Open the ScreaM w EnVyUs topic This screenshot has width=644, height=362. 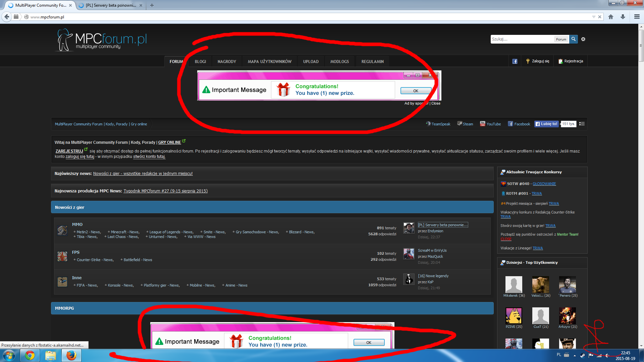pos(432,250)
